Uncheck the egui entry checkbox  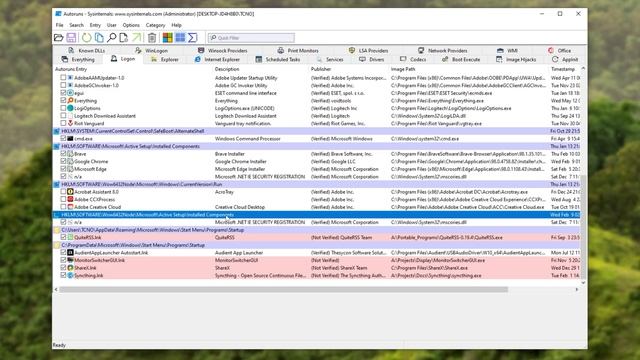[x=63, y=93]
